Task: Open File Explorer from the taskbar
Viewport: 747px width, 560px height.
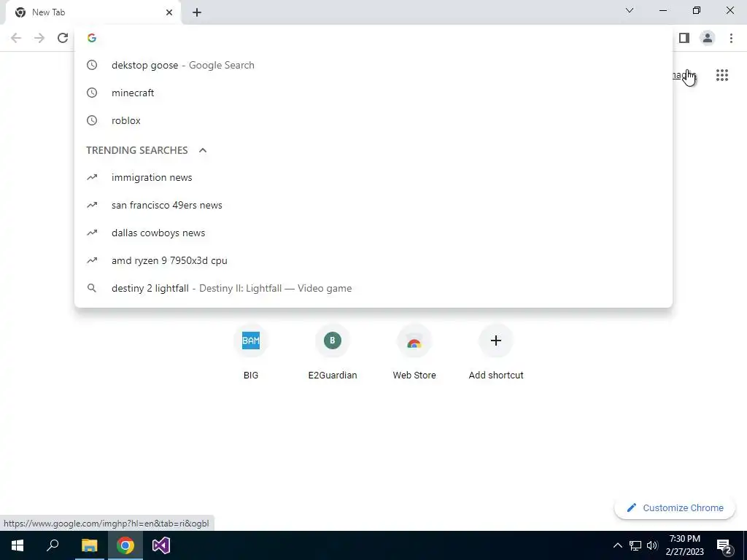Action: (x=89, y=545)
